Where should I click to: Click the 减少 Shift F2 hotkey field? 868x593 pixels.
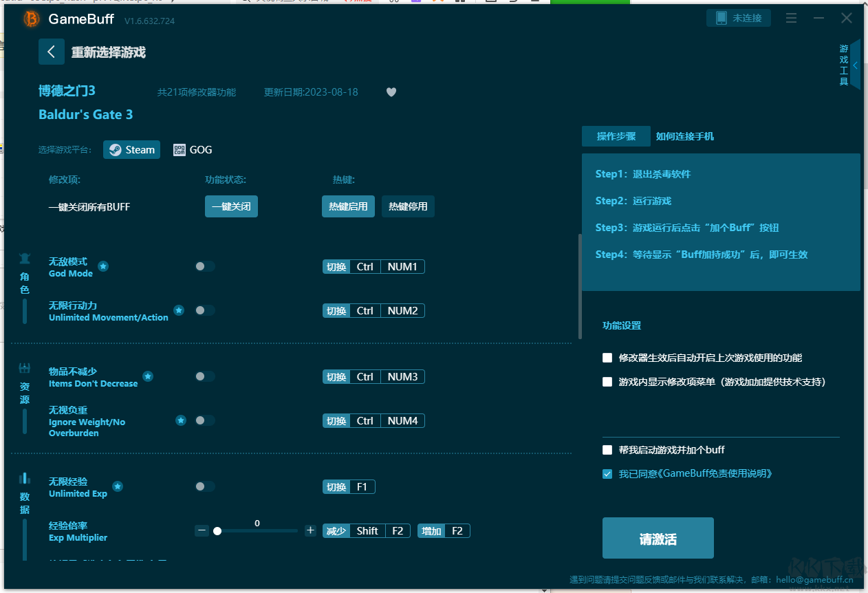coord(367,531)
